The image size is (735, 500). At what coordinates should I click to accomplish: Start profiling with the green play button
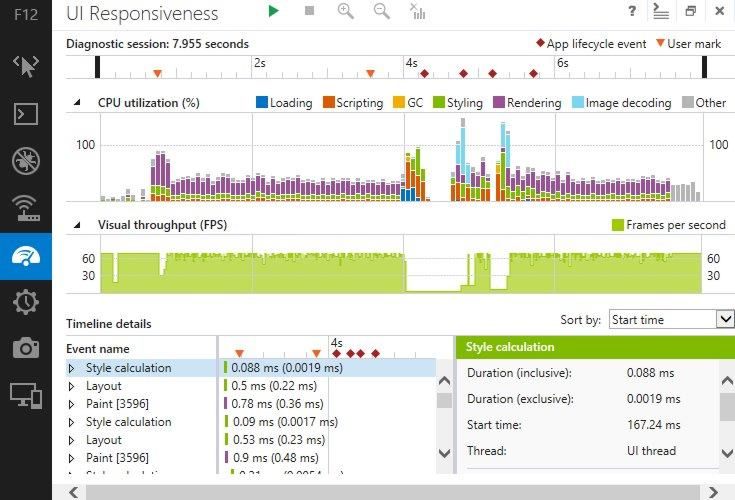274,11
